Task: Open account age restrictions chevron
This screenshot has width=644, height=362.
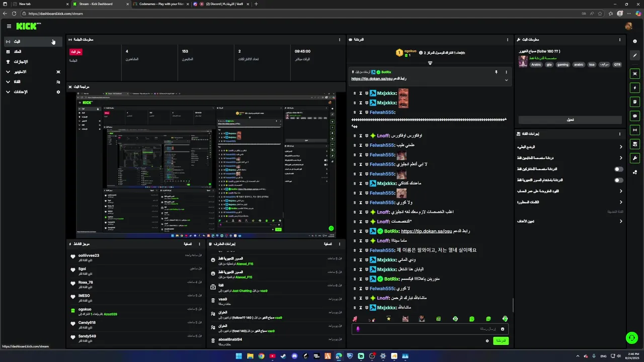Action: 621,191
